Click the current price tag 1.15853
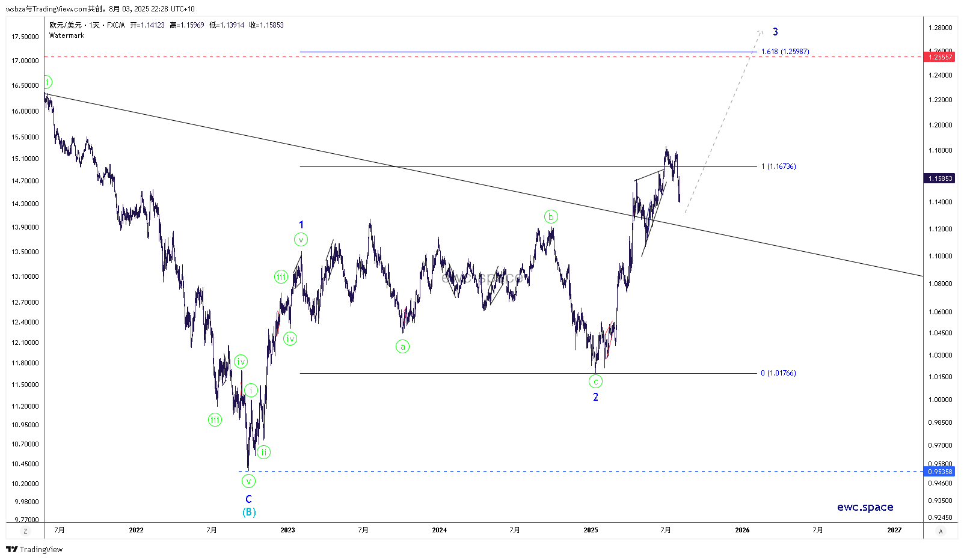Image resolution: width=964 pixels, height=560 pixels. [x=940, y=178]
